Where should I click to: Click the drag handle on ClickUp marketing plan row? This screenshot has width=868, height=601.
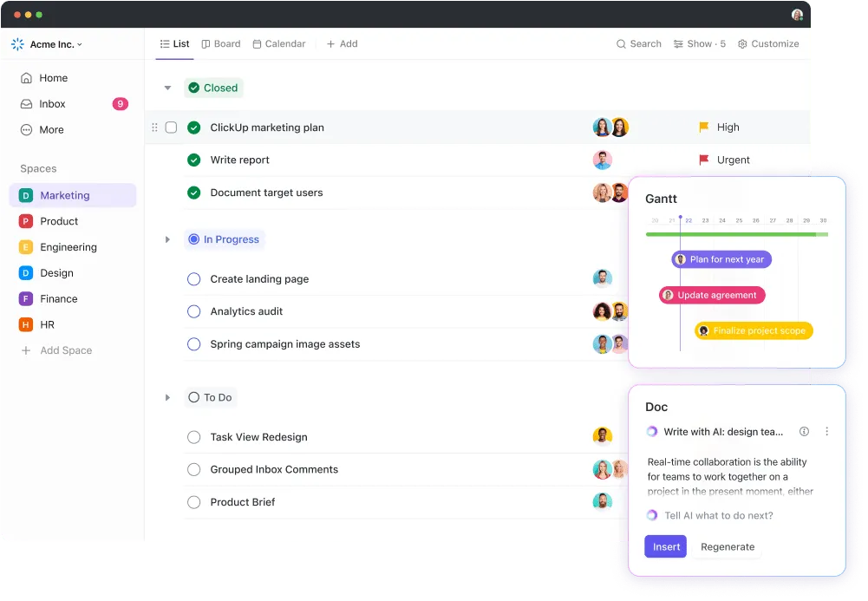click(154, 127)
